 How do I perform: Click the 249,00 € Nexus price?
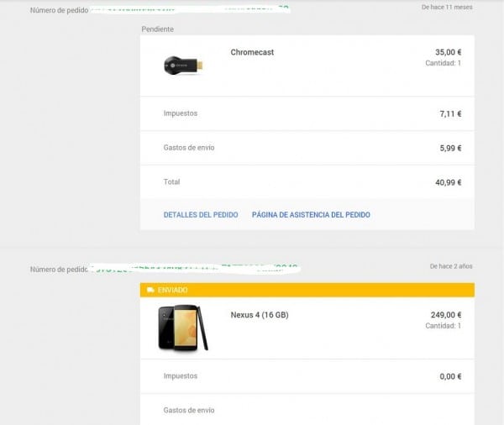446,315
